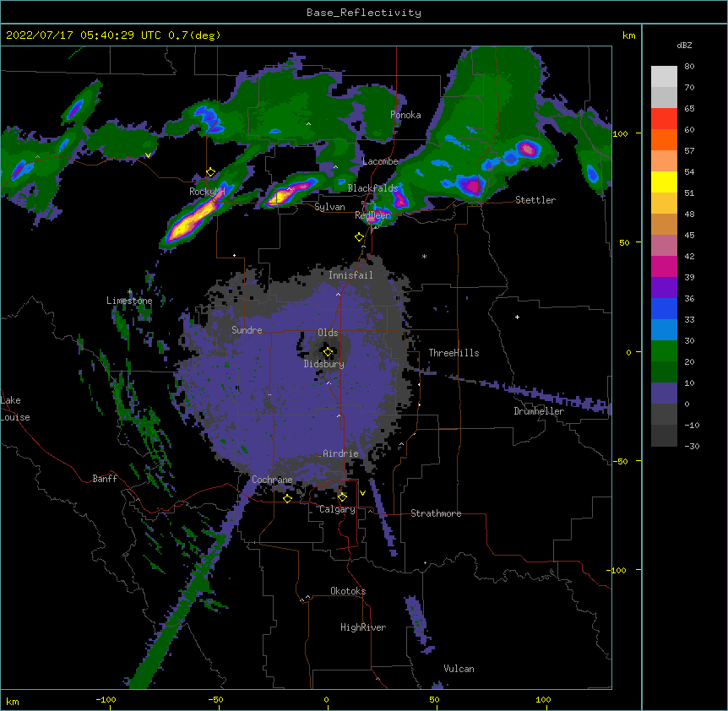
Task: Click the right axis -50 tick label
Action: (620, 461)
